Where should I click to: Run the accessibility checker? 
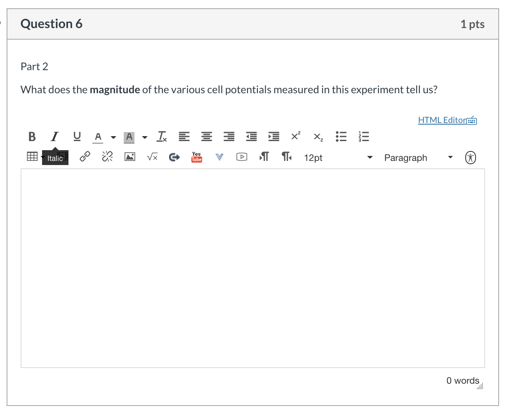tap(470, 157)
